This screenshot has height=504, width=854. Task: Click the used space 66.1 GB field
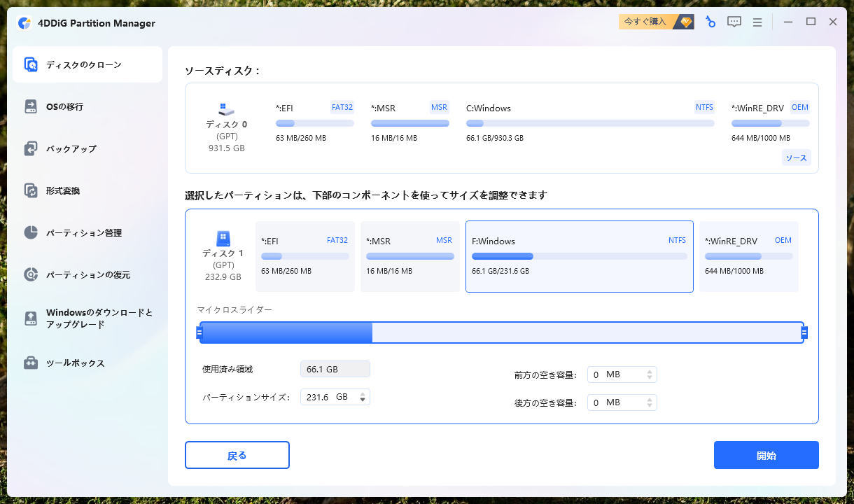pyautogui.click(x=335, y=369)
